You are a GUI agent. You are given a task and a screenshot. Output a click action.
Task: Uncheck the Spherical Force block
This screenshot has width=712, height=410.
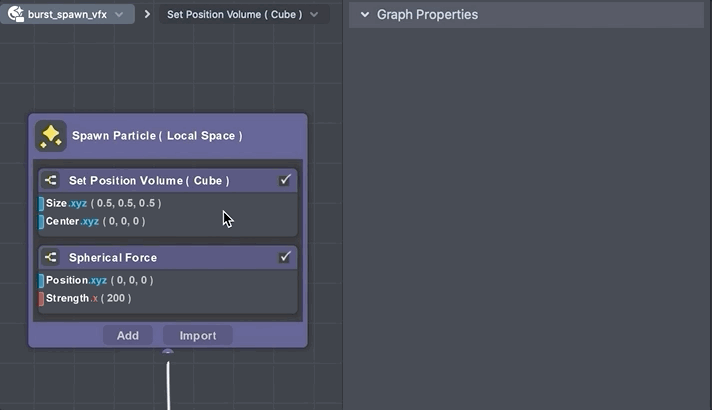pos(285,258)
